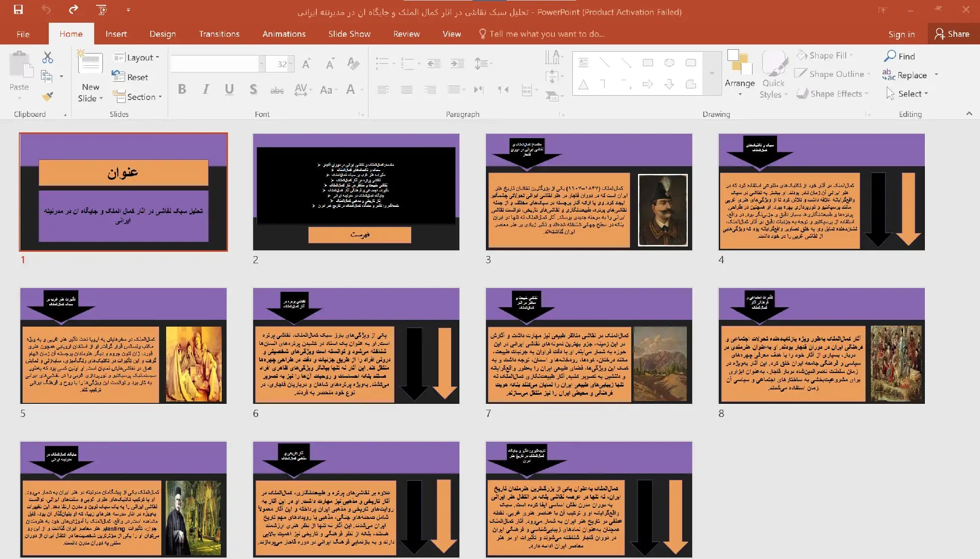Select the rectangle shape in shapes gallery
Screen dimensions: 980x559
point(648,62)
